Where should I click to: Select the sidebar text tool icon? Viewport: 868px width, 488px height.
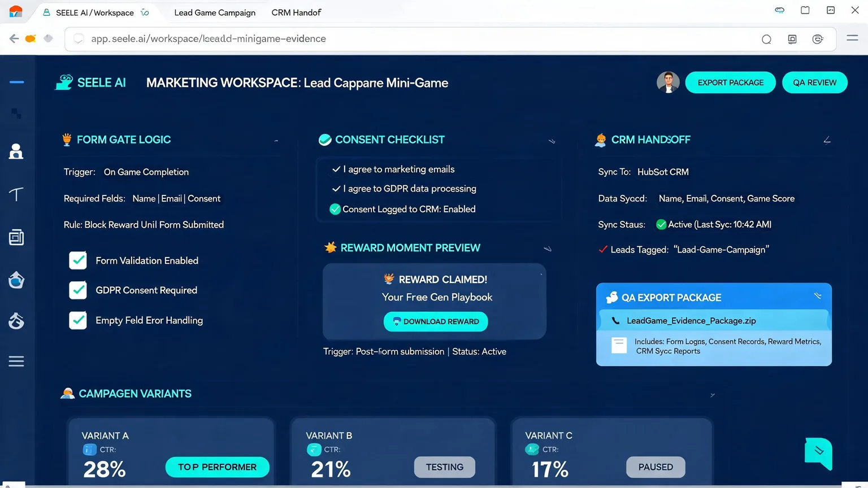tap(16, 194)
